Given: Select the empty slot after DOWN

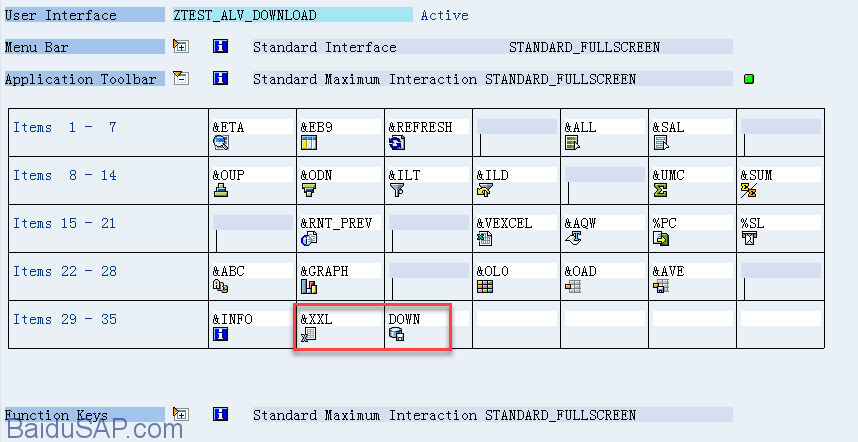Looking at the screenshot, I should [x=516, y=319].
